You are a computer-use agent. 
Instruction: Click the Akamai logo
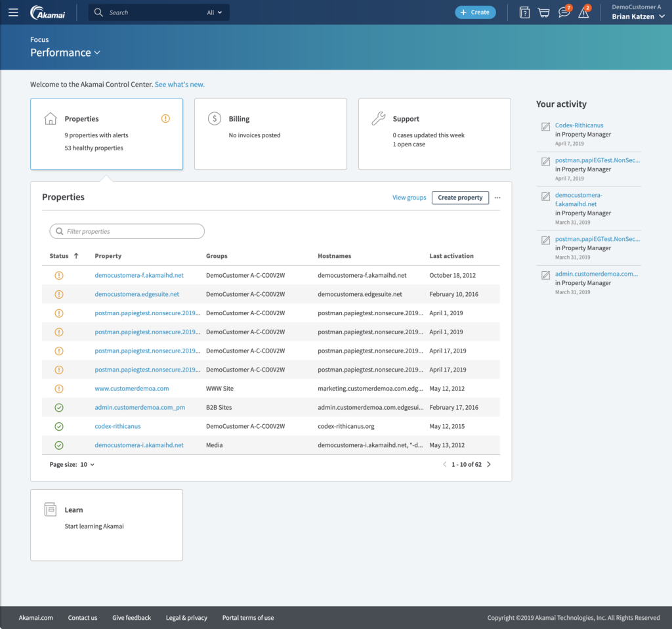click(x=47, y=12)
